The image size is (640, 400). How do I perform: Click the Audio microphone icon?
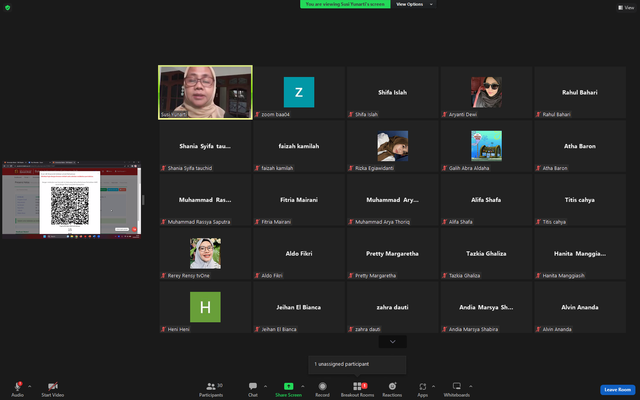(18, 386)
